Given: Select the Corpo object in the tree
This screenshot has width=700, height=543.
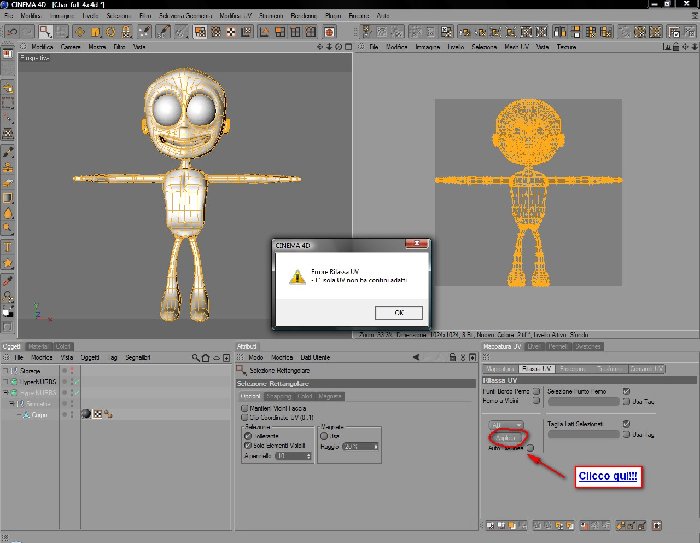Looking at the screenshot, I should tap(39, 415).
